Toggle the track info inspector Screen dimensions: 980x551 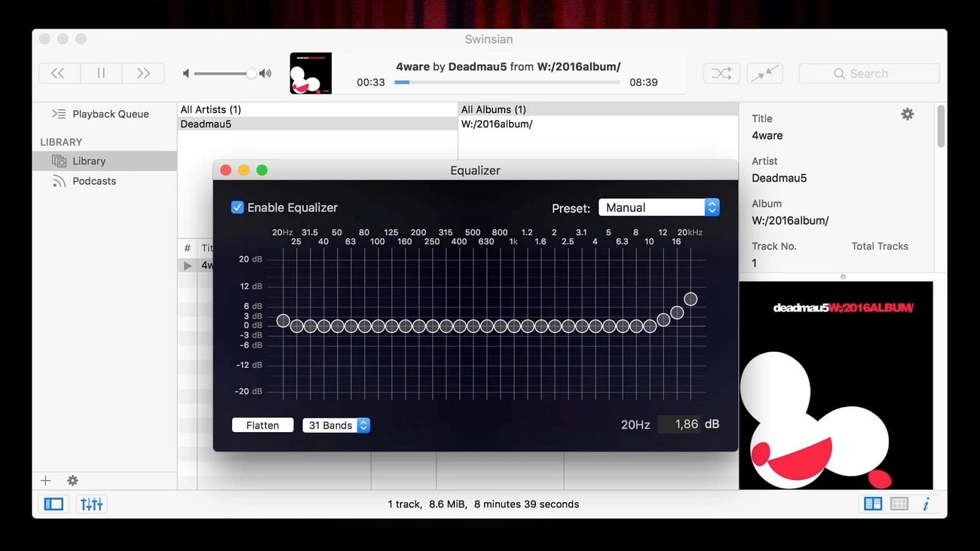click(926, 504)
